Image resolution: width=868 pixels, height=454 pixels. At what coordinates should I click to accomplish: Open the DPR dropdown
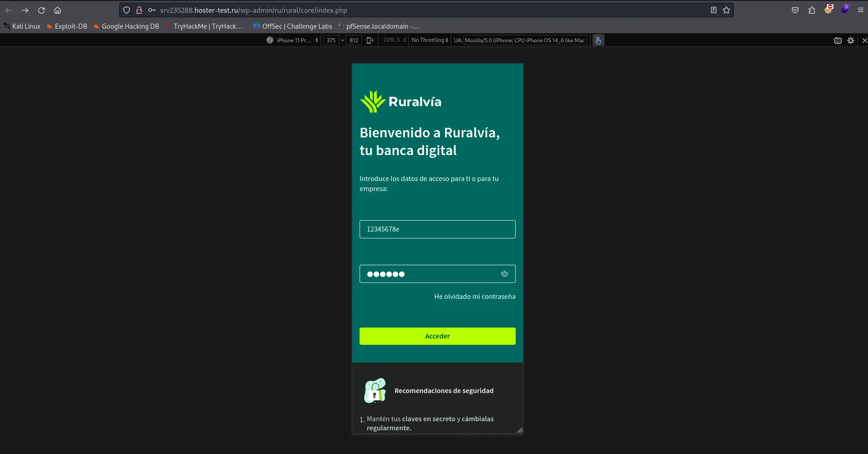pos(394,40)
